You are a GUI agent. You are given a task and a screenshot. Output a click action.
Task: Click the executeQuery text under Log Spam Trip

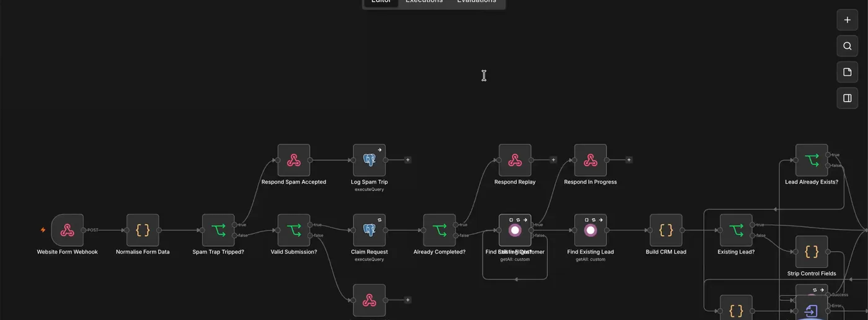370,189
